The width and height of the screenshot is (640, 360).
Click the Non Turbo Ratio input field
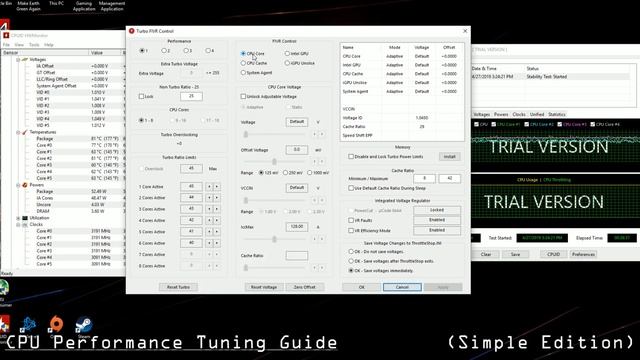point(191,96)
